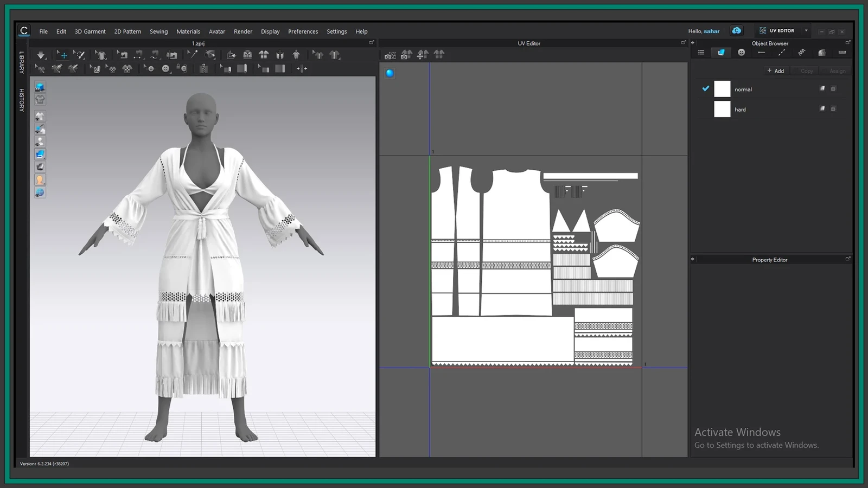Click the blue sphere icon in UV Editor
Screen dimensions: 868x488
(x=390, y=73)
